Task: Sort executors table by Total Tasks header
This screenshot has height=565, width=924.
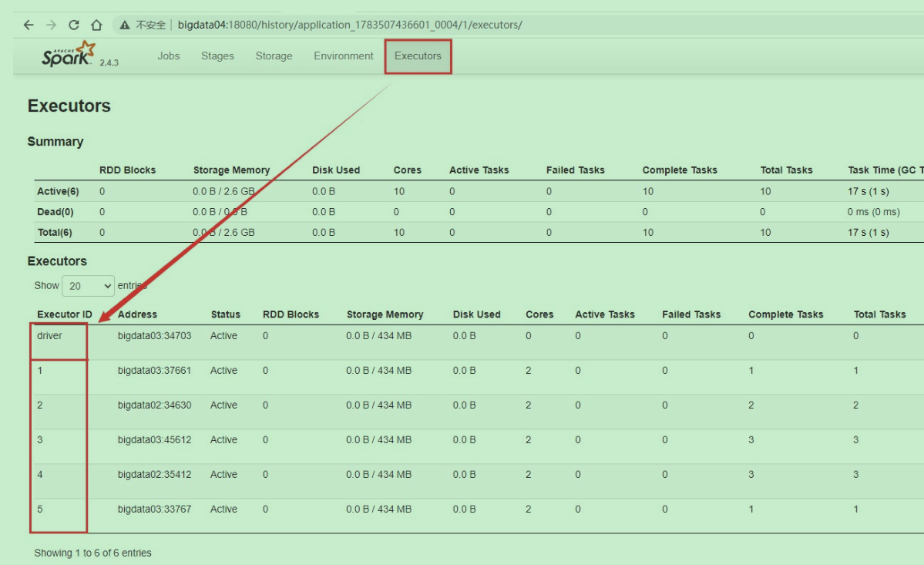Action: coord(880,314)
